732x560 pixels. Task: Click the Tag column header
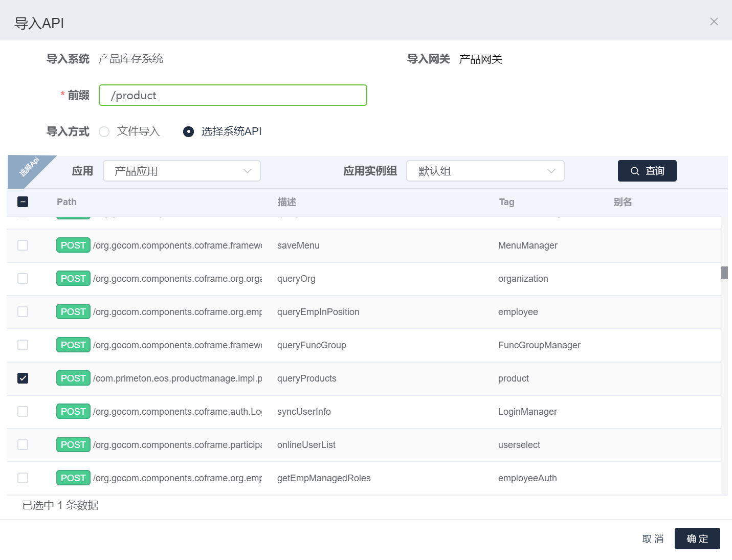point(506,202)
